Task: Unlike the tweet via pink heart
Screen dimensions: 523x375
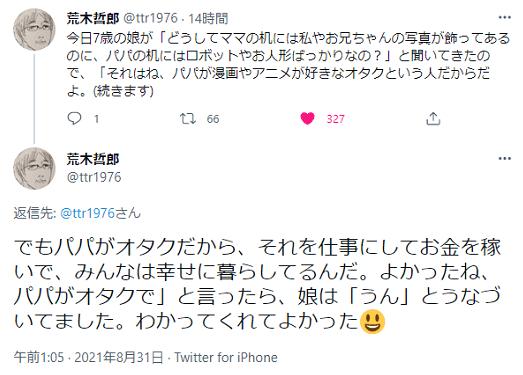Action: (307, 118)
